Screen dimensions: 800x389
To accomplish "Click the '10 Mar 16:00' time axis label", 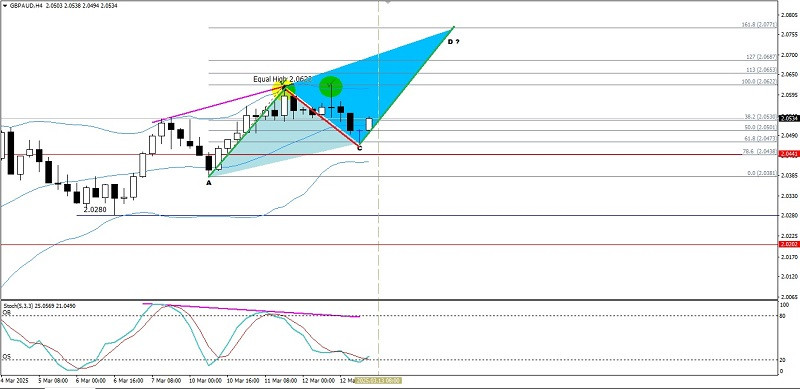I will [243, 380].
